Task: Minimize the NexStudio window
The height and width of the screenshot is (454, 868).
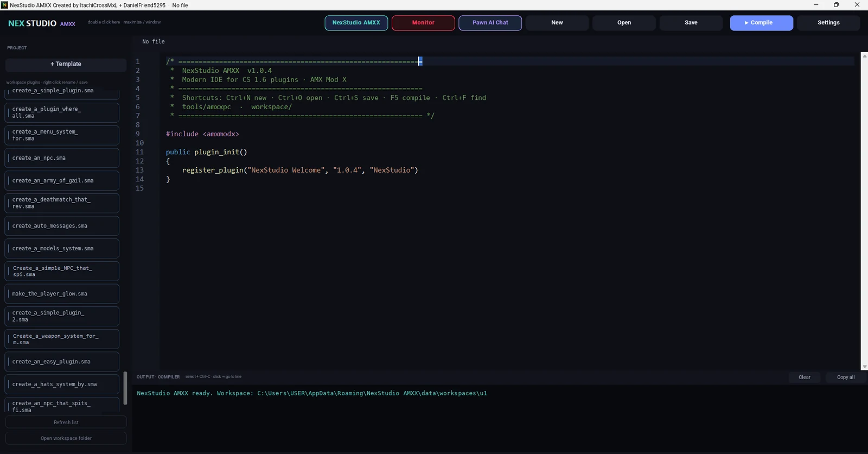Action: click(x=815, y=5)
